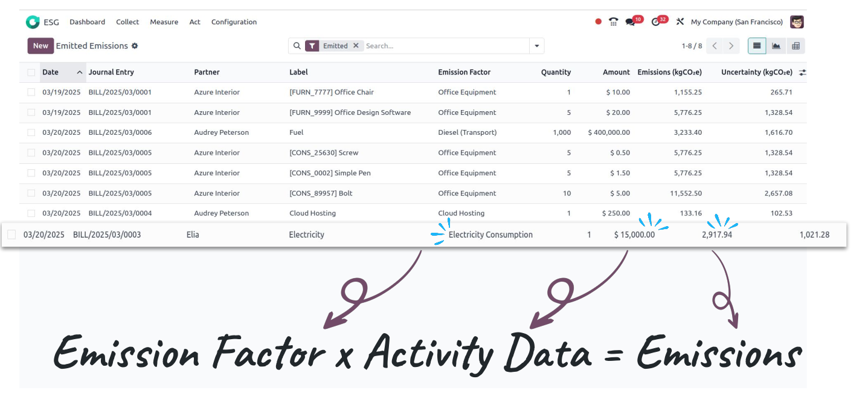
Task: Open the phone/VoIP icon
Action: pyautogui.click(x=614, y=22)
